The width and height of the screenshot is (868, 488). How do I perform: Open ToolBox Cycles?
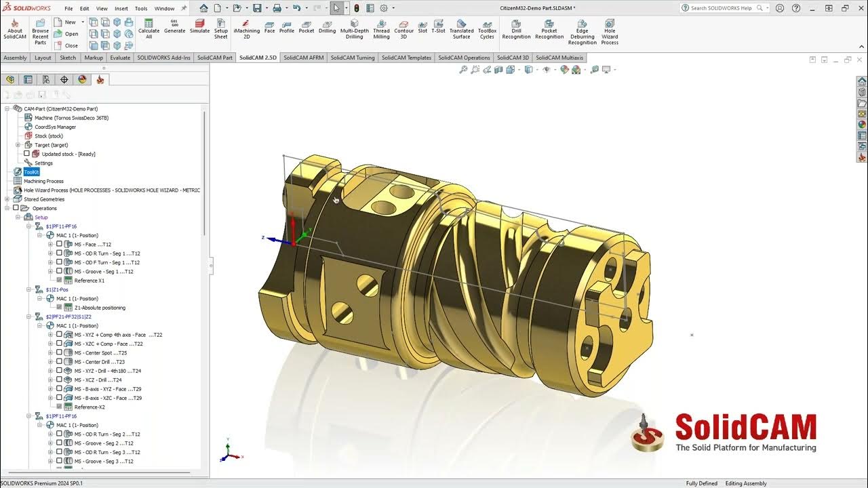(x=487, y=30)
